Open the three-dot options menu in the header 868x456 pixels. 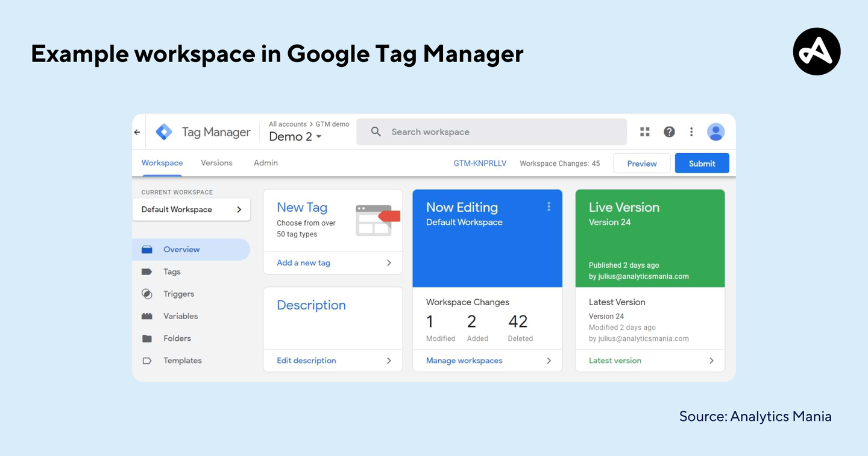click(691, 131)
